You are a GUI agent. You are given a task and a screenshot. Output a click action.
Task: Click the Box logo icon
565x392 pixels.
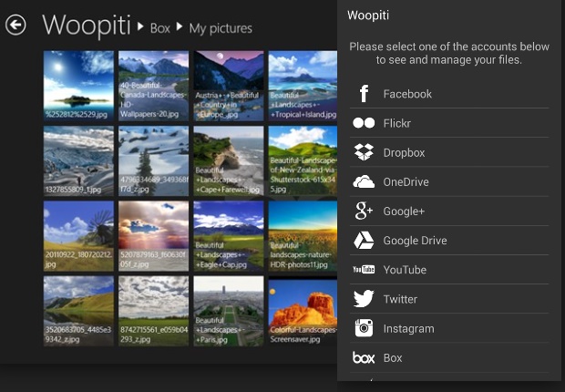coord(364,358)
